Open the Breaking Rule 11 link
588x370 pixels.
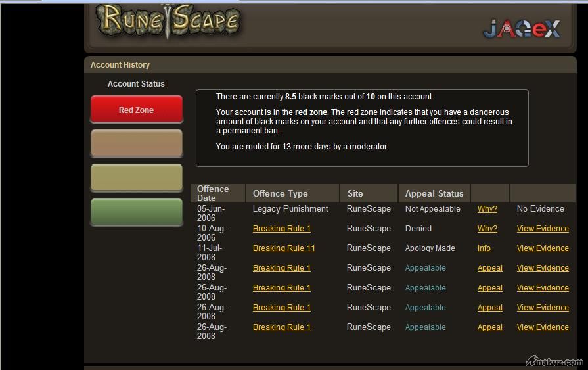284,248
